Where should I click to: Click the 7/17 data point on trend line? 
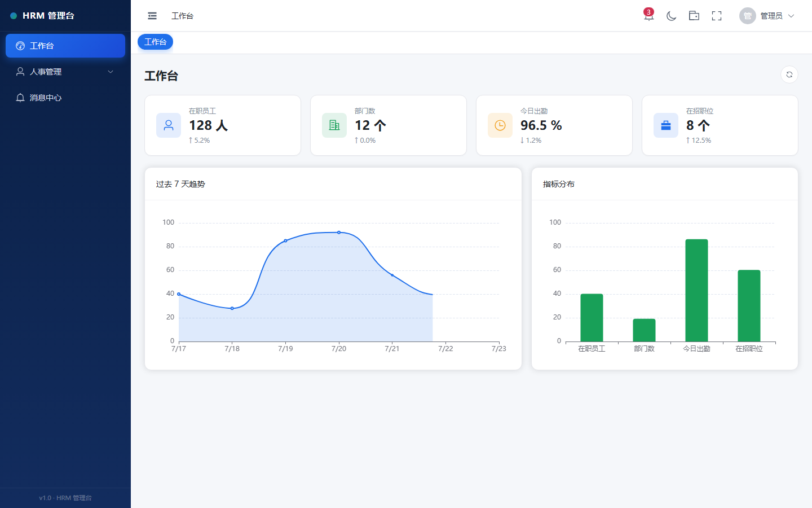pyautogui.click(x=179, y=294)
